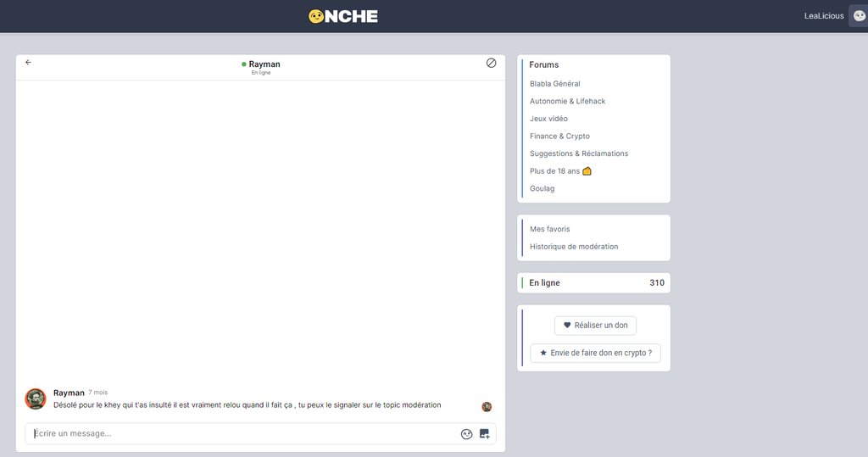Open the Autonomie & Lifehack forum
The width and height of the screenshot is (868, 457).
point(567,102)
